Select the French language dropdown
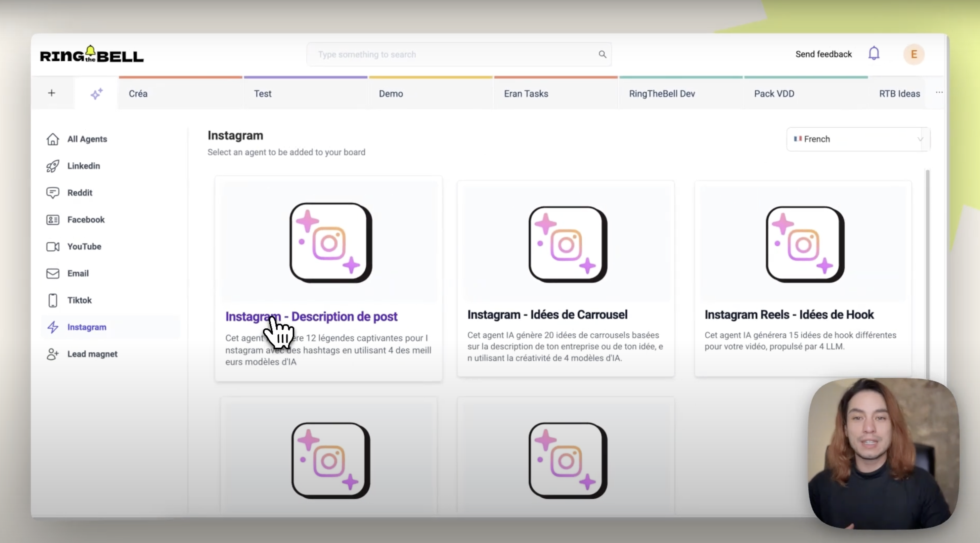Viewport: 980px width, 543px height. point(858,139)
